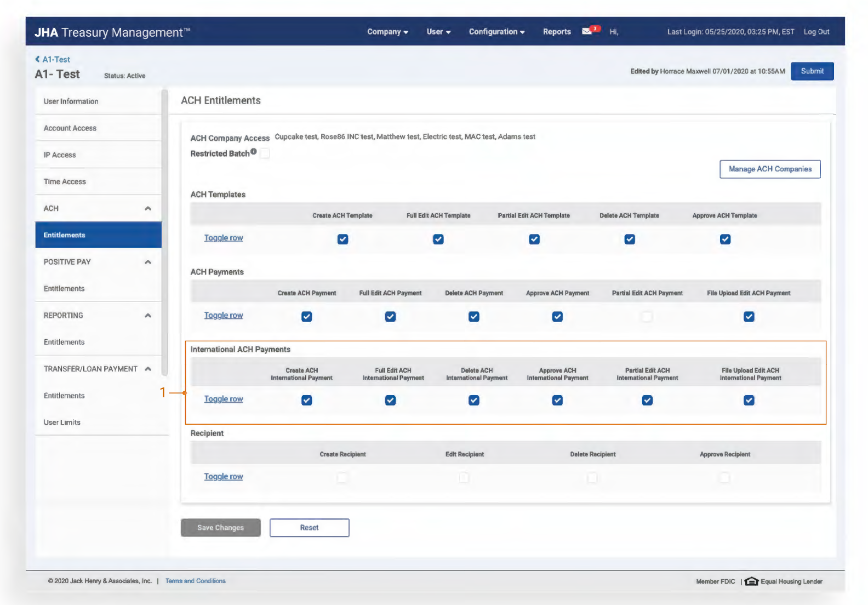Collapse the POSITIVE PAY section chevron

148,262
